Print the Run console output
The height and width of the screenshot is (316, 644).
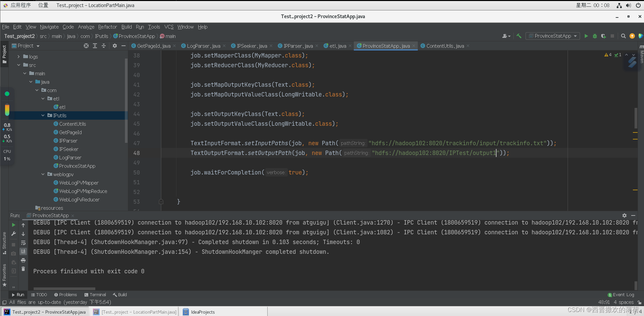[x=23, y=261]
